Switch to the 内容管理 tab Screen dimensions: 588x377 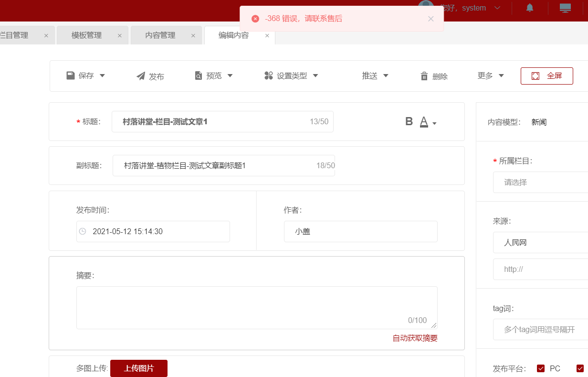[x=160, y=35]
